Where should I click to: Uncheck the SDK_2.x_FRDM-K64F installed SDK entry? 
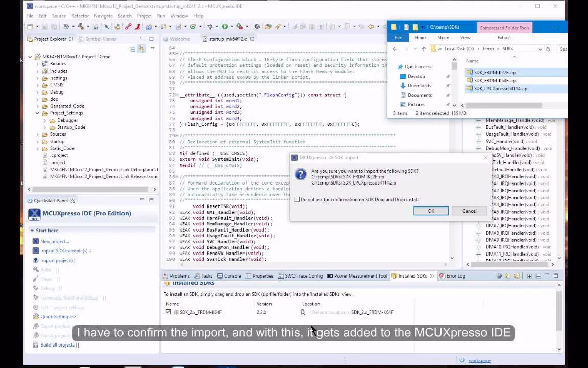[168, 312]
